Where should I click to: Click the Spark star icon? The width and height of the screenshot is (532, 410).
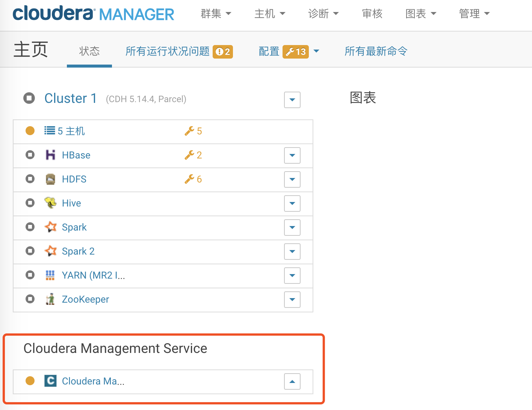(x=50, y=227)
